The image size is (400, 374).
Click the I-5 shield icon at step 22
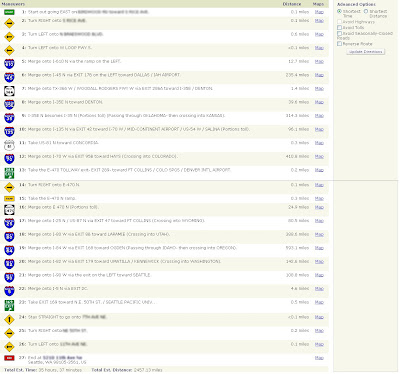click(9, 291)
